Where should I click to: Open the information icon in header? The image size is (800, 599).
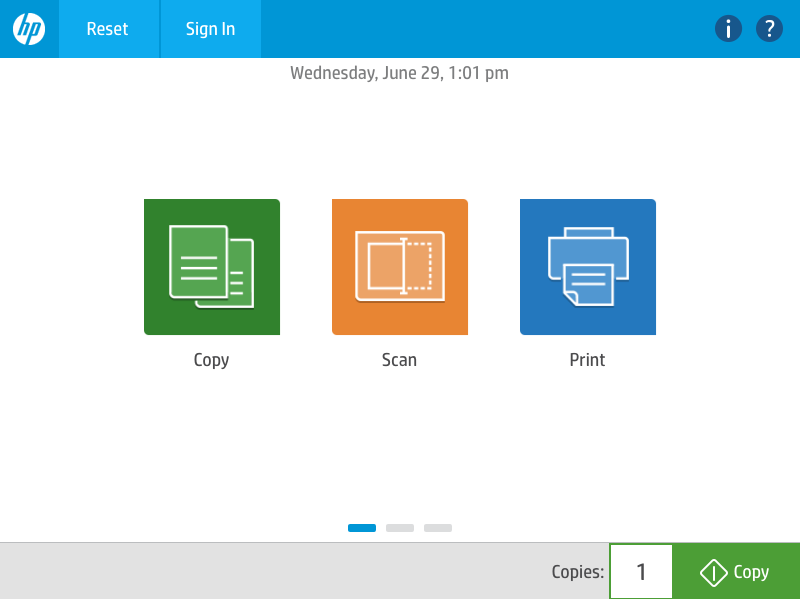pyautogui.click(x=728, y=29)
